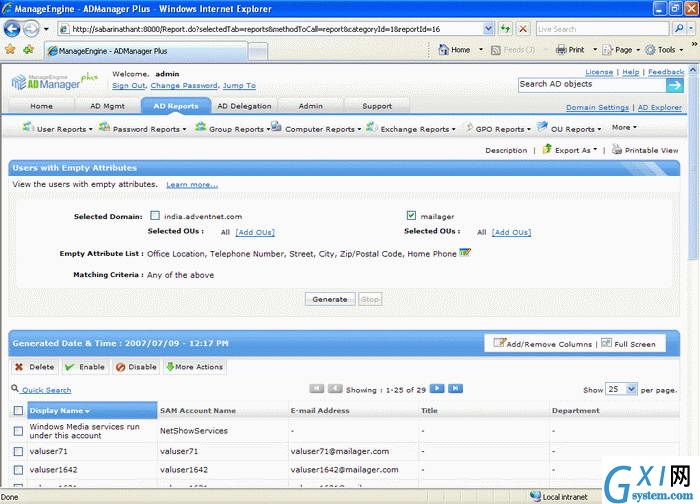Screen dimensions: 700x504
Task: Open Group Reports dropdown menu
Action: [x=233, y=129]
